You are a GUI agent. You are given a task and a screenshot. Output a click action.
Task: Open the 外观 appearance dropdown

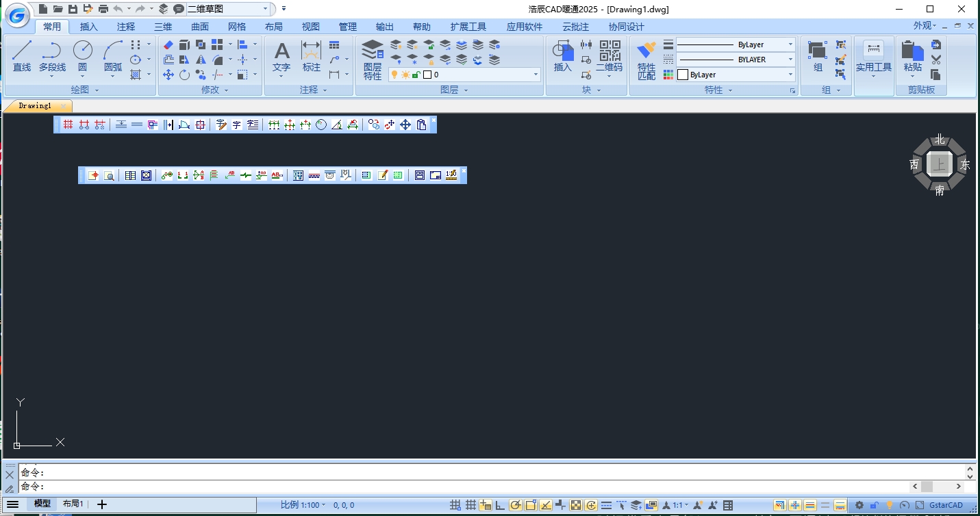point(926,26)
